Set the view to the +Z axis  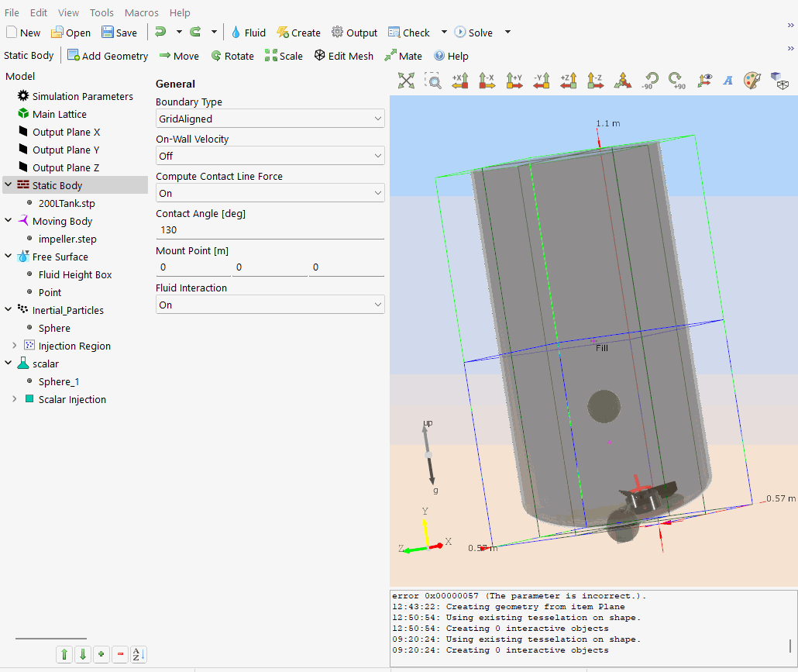coord(568,81)
